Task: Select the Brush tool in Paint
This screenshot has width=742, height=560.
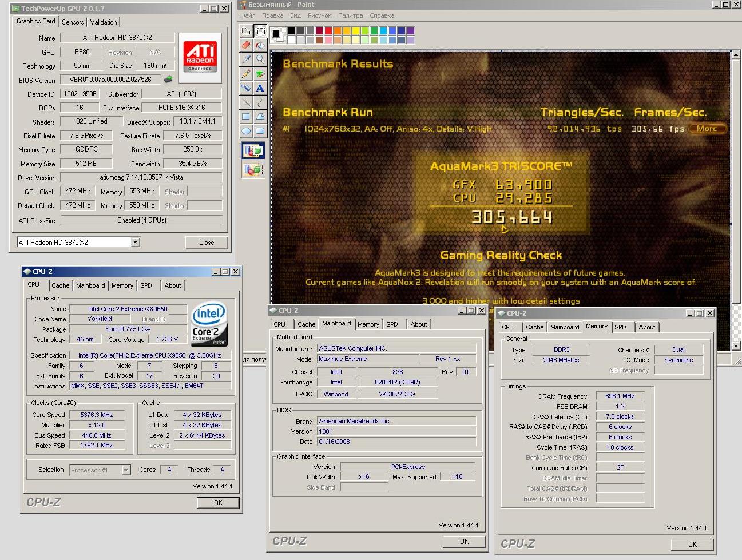Action: point(260,74)
